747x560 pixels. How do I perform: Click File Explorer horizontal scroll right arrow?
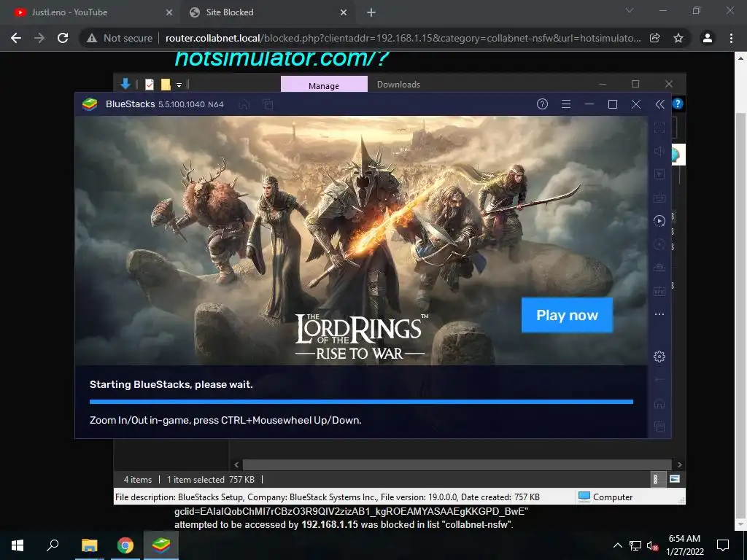click(679, 464)
